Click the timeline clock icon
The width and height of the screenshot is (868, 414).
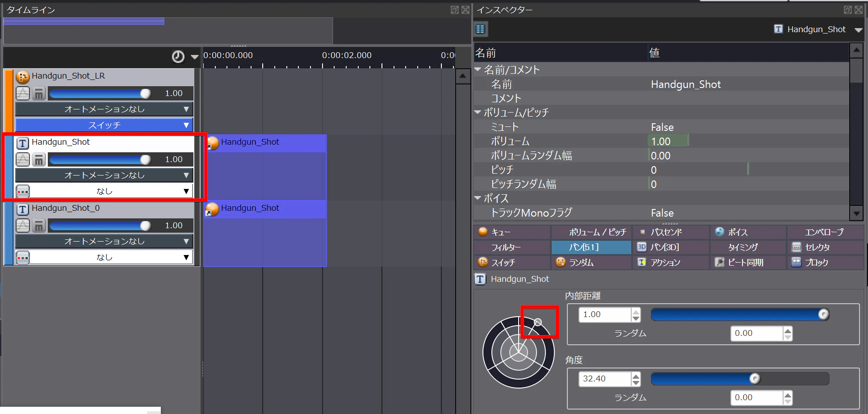(x=178, y=57)
